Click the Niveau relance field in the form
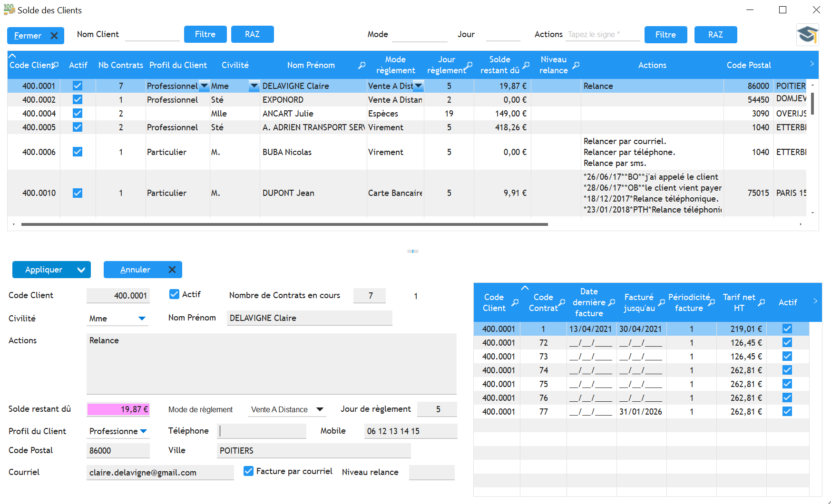Viewport: 831px width, 504px height. point(432,473)
